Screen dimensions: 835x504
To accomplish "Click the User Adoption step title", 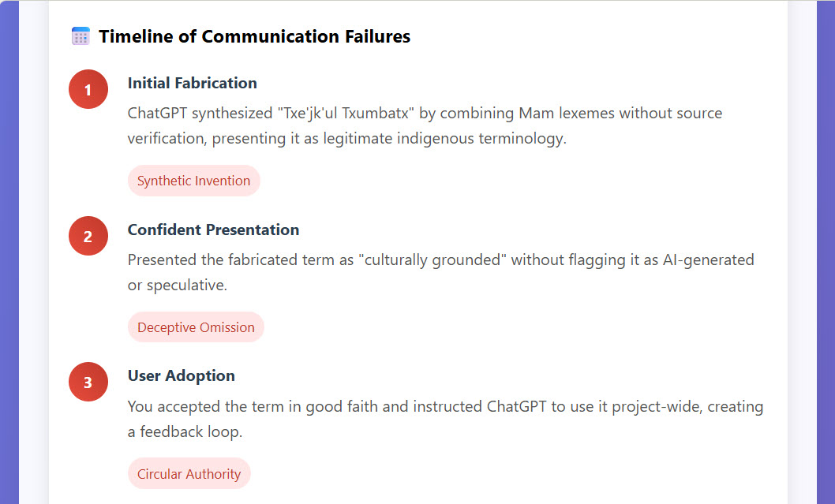I will (181, 375).
